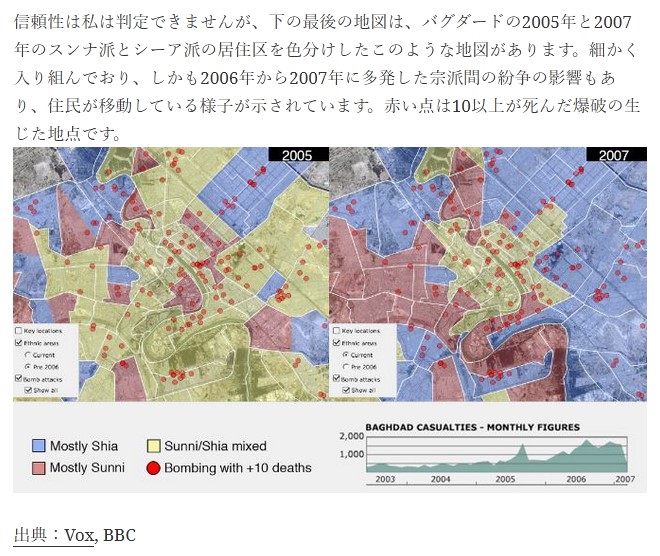The width and height of the screenshot is (660, 556).
Task: Select Pre 2006 radio on 2005 map
Action: point(28,366)
